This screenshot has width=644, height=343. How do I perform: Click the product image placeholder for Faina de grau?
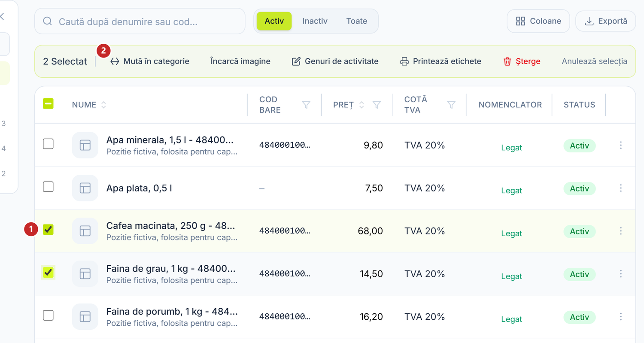[85, 274]
